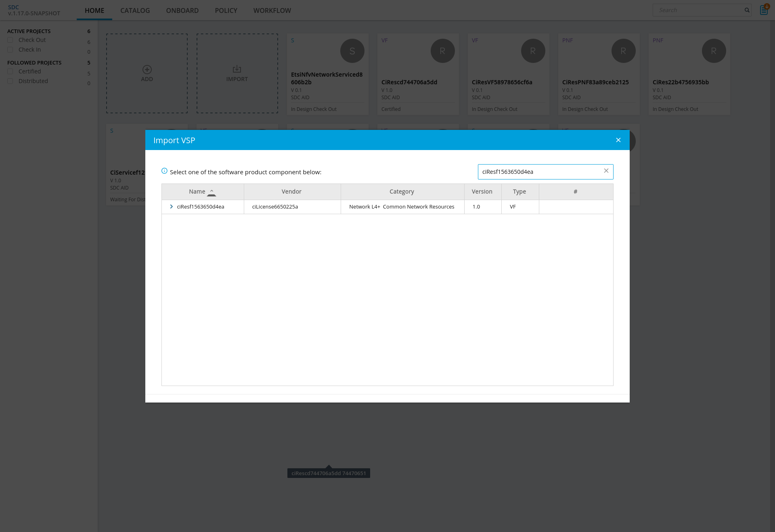Click the ADD plus icon tile

(147, 73)
